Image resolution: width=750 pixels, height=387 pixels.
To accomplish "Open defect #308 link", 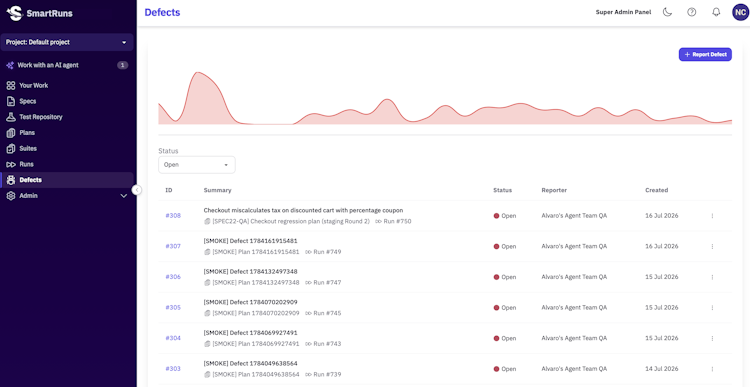I will pos(173,216).
